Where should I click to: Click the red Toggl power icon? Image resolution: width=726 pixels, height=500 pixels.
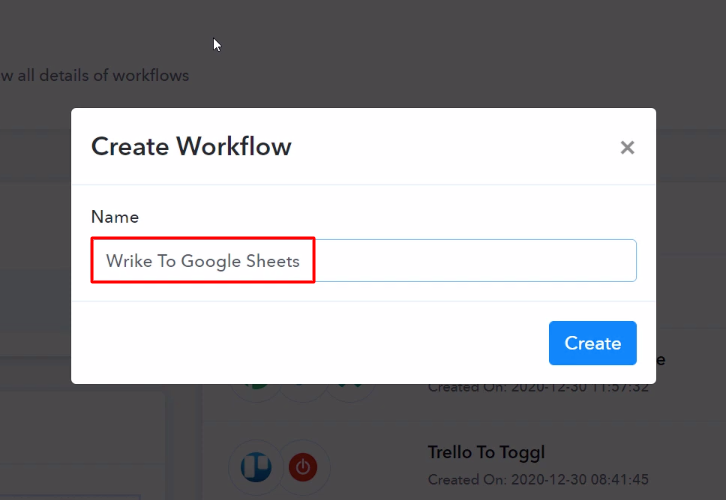[303, 466]
